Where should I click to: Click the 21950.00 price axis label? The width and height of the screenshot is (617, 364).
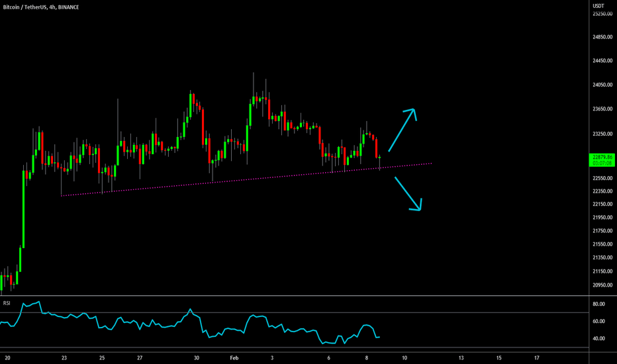coord(602,218)
